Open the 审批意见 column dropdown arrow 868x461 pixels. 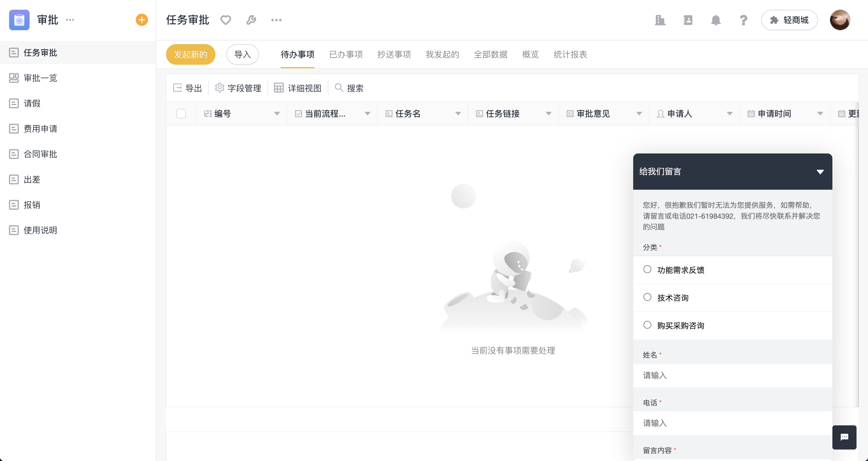tap(639, 114)
